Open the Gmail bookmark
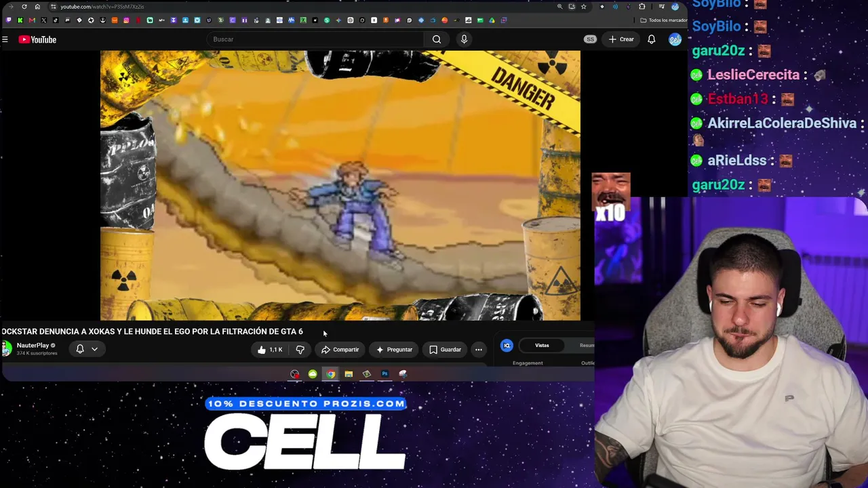This screenshot has width=868, height=488. click(32, 20)
